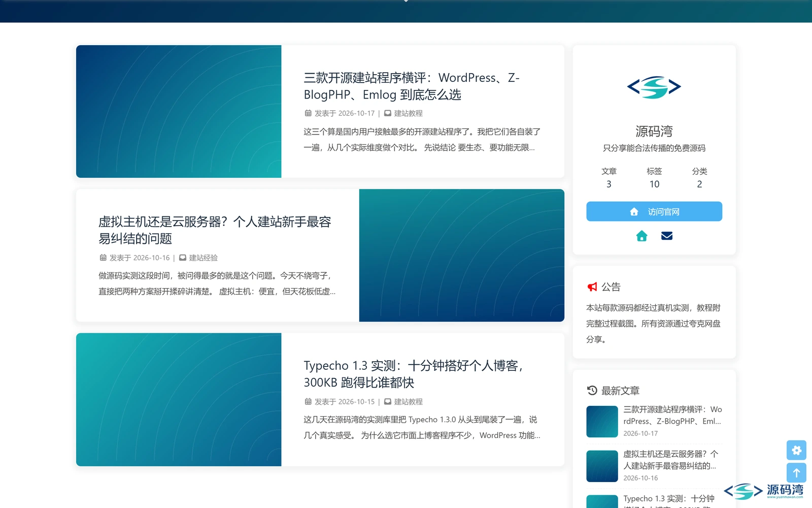Click the inbox icon before 建站经验
This screenshot has height=508, width=812.
point(183,258)
